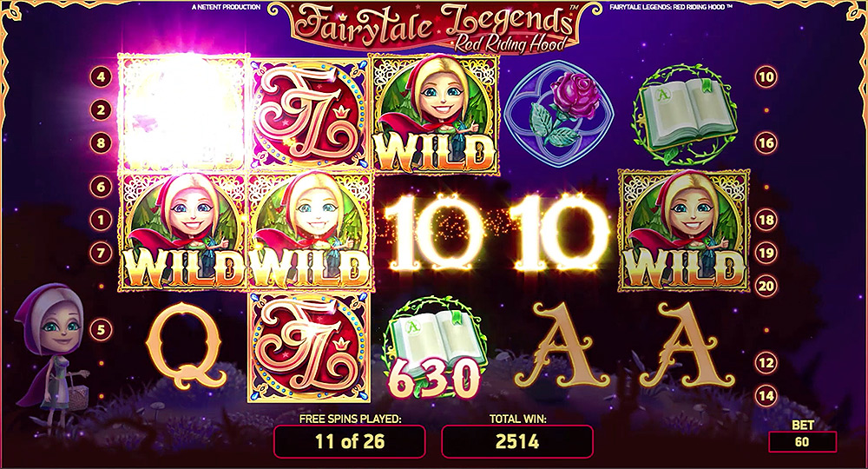Click the WILD symbol in the top middle reel
The width and height of the screenshot is (868, 469).
coord(435,112)
